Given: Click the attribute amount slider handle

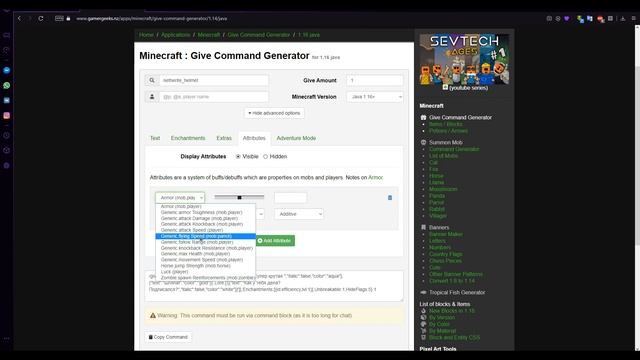Looking at the screenshot, I should [x=240, y=197].
